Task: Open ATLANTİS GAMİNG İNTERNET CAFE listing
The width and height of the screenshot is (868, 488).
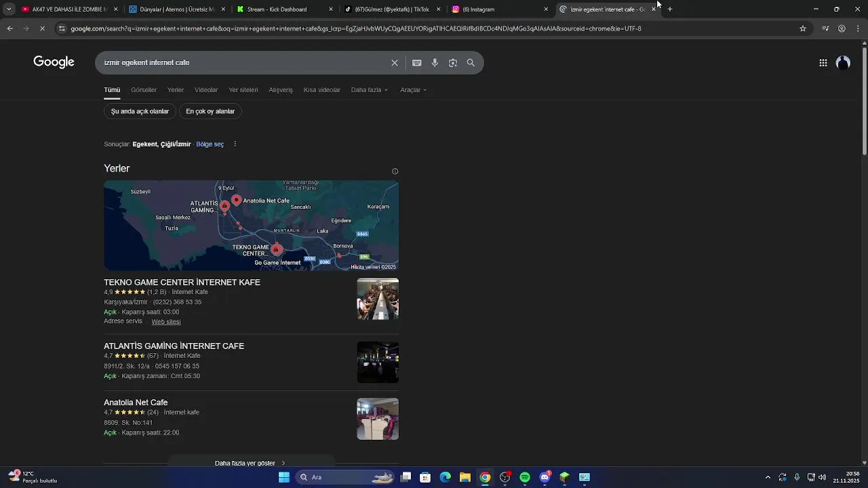Action: (174, 346)
